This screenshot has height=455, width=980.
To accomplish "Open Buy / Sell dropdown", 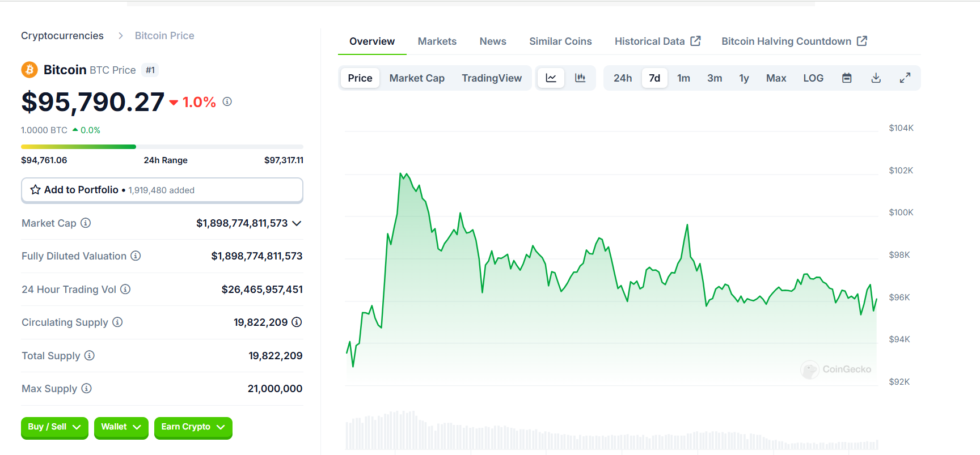I will 54,427.
